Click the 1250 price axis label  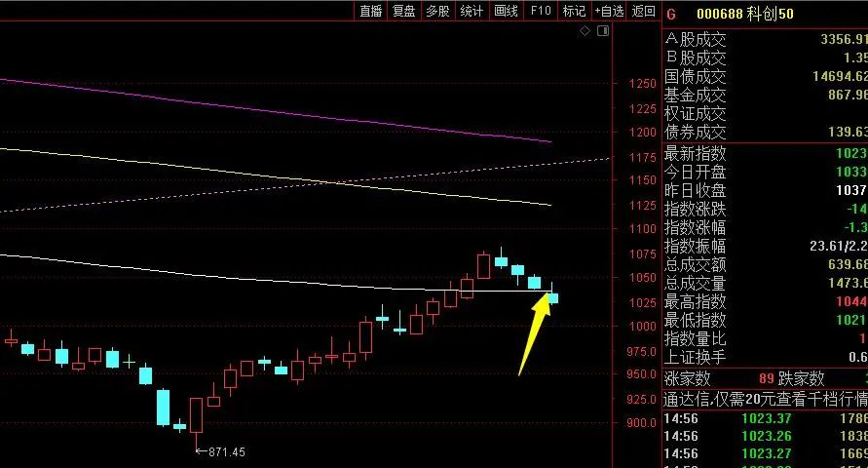tap(642, 84)
